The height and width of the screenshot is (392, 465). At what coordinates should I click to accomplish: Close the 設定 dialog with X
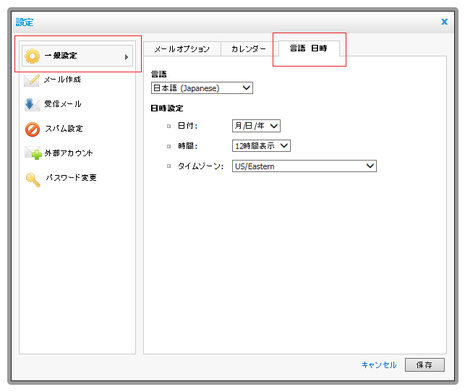(x=444, y=22)
